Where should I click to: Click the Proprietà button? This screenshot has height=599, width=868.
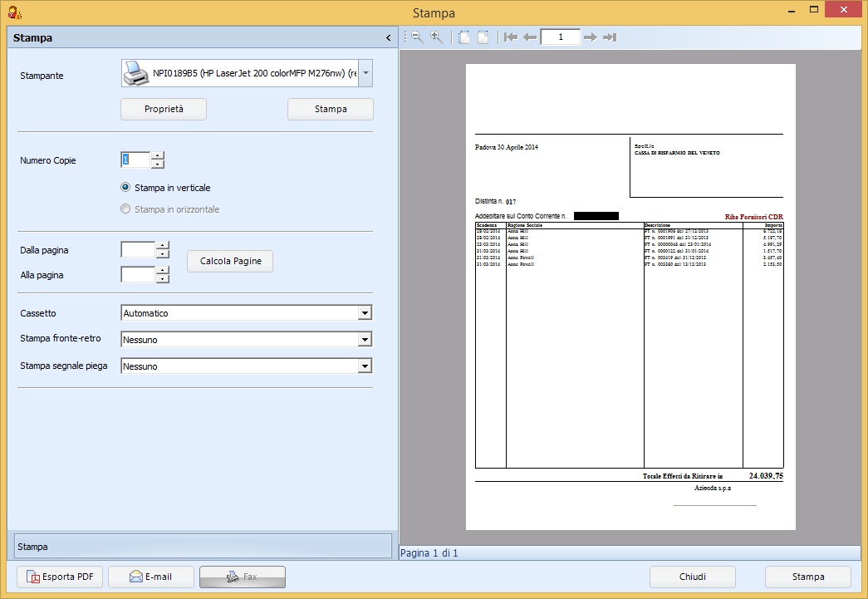164,109
